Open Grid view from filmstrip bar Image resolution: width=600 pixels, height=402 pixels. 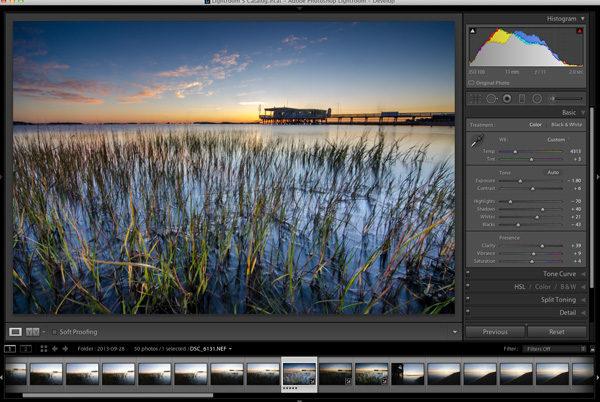(44, 348)
